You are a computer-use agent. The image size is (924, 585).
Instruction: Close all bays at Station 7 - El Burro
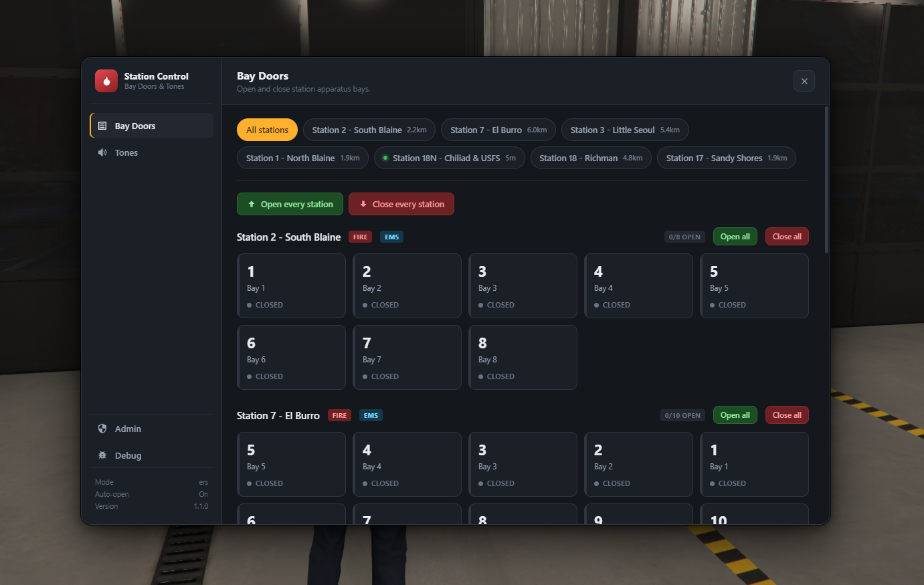point(787,415)
